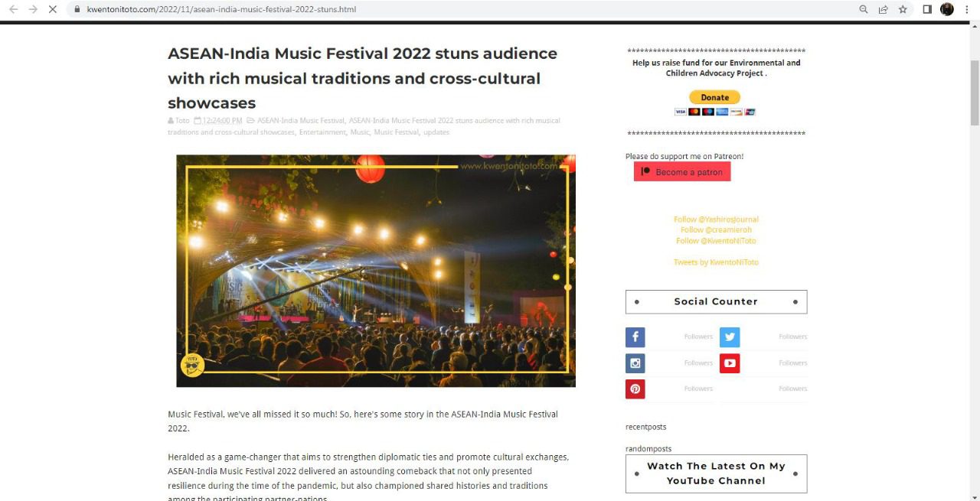
Task: Open the Chrome three-dot menu
Action: pyautogui.click(x=967, y=9)
